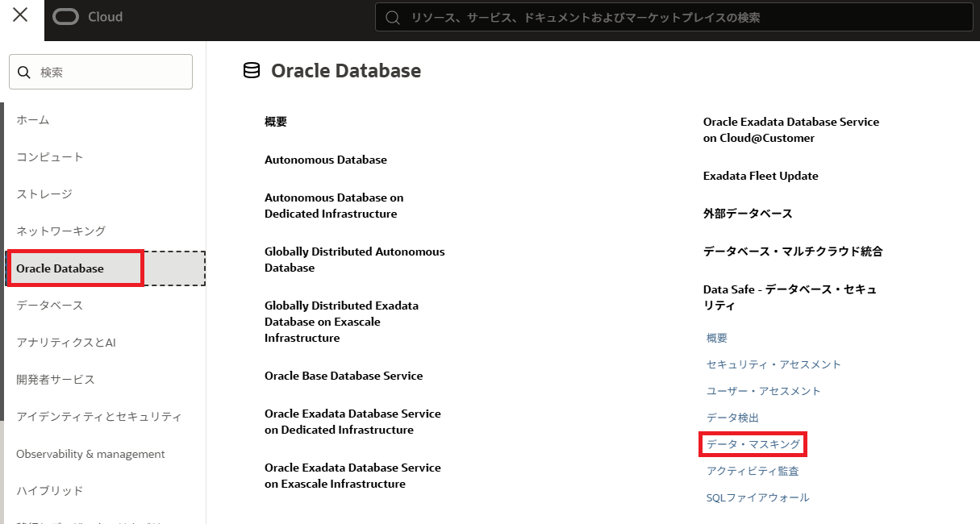The height and width of the screenshot is (524, 980).
Task: Open データベース category in the left menu
Action: click(50, 306)
